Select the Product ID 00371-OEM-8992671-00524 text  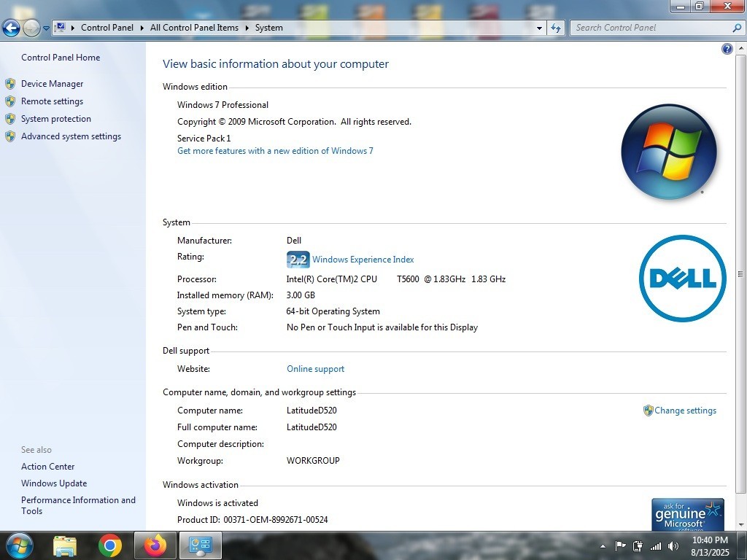252,519
